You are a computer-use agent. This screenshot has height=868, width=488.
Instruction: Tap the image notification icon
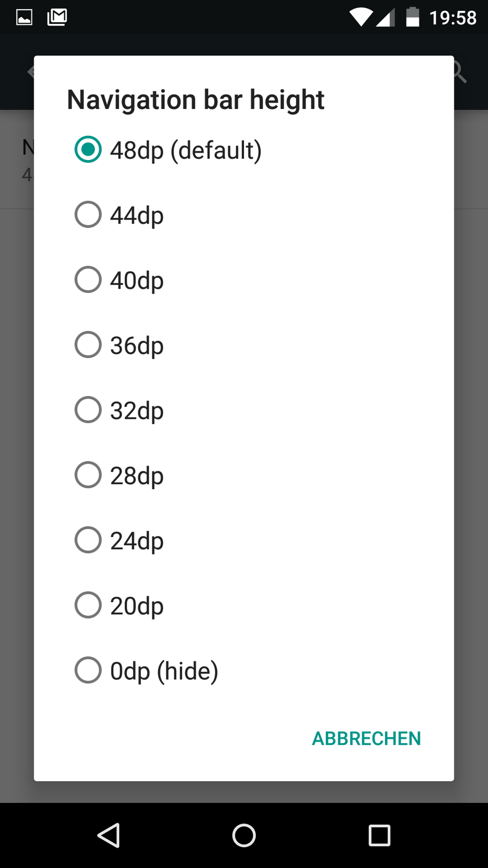[x=24, y=17]
